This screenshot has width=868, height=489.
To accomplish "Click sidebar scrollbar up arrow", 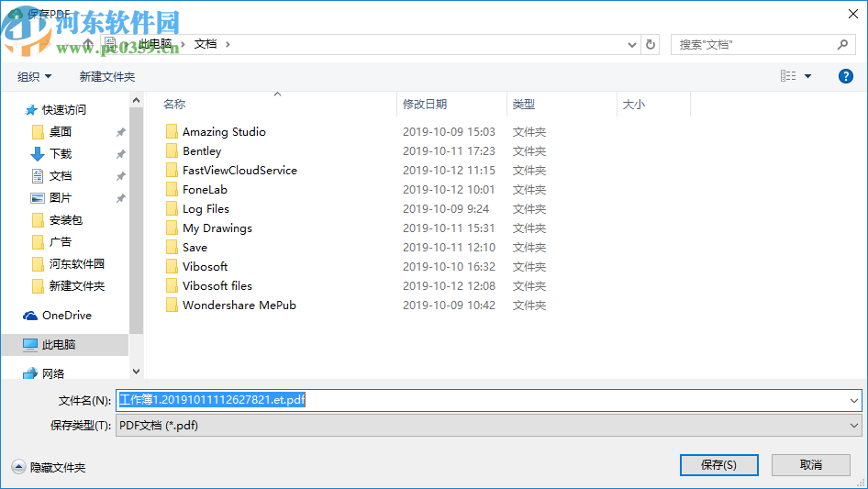I will click(136, 100).
